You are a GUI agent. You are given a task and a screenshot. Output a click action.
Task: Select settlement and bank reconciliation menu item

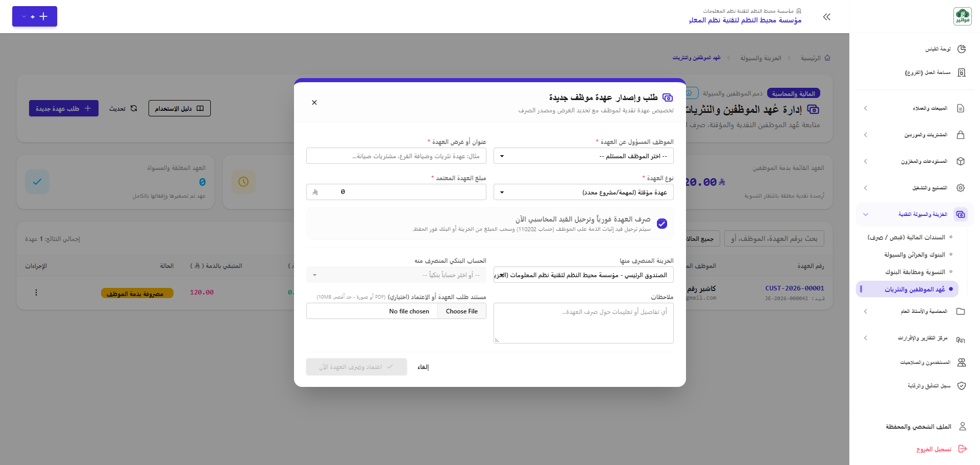915,272
